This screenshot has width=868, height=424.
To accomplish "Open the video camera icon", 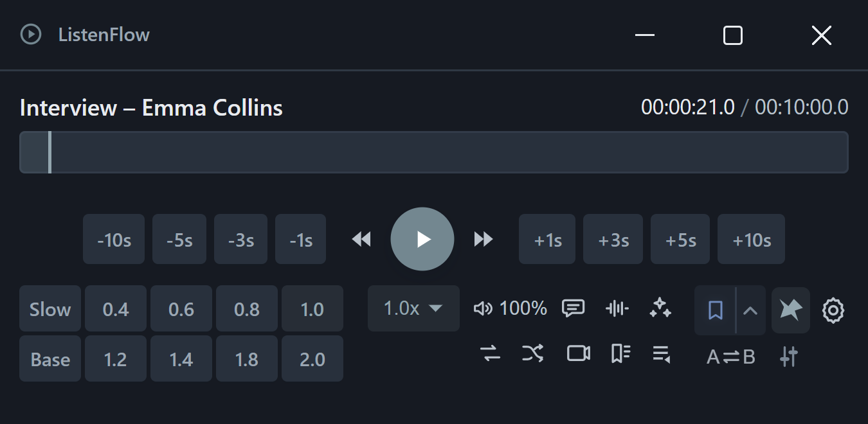I will click(578, 353).
